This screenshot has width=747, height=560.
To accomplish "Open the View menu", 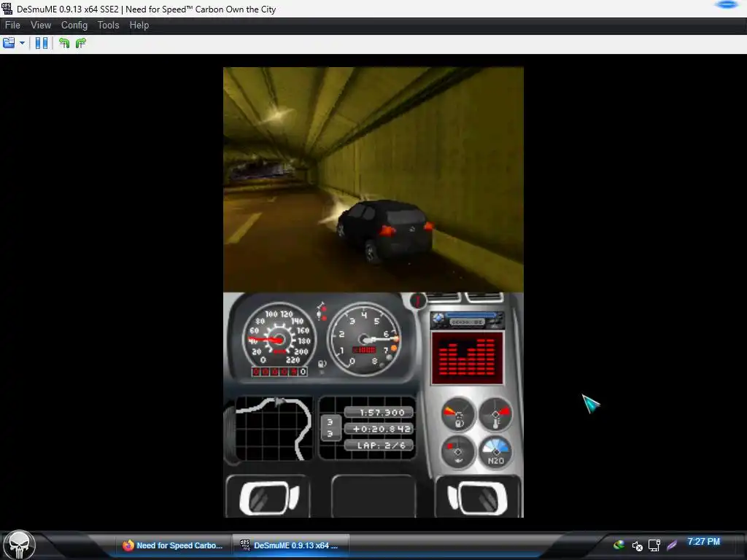I will pos(41,26).
